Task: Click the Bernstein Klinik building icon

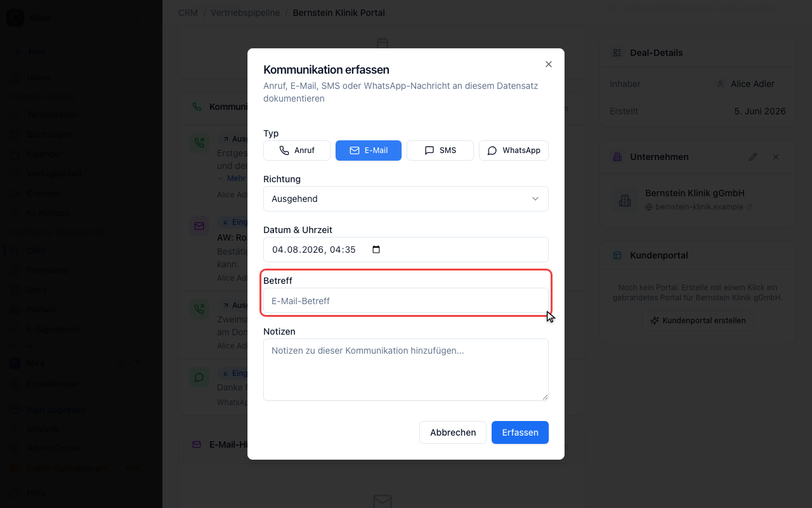Action: click(625, 201)
